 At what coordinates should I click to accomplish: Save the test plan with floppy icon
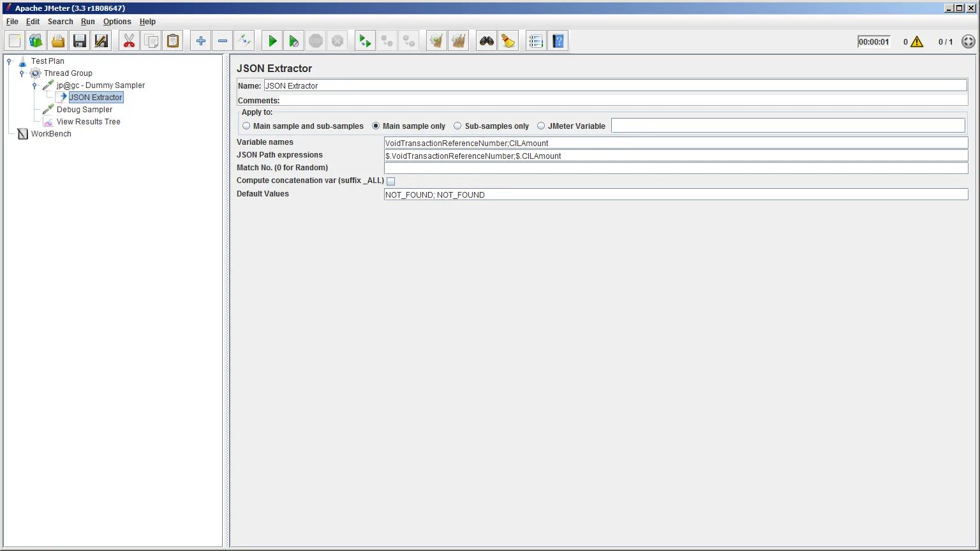point(80,41)
